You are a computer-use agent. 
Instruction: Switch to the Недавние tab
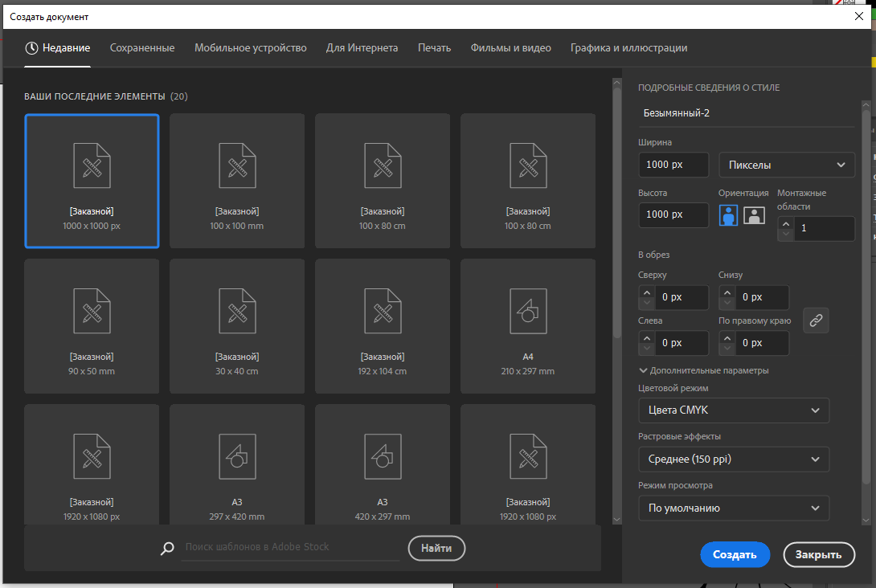58,48
